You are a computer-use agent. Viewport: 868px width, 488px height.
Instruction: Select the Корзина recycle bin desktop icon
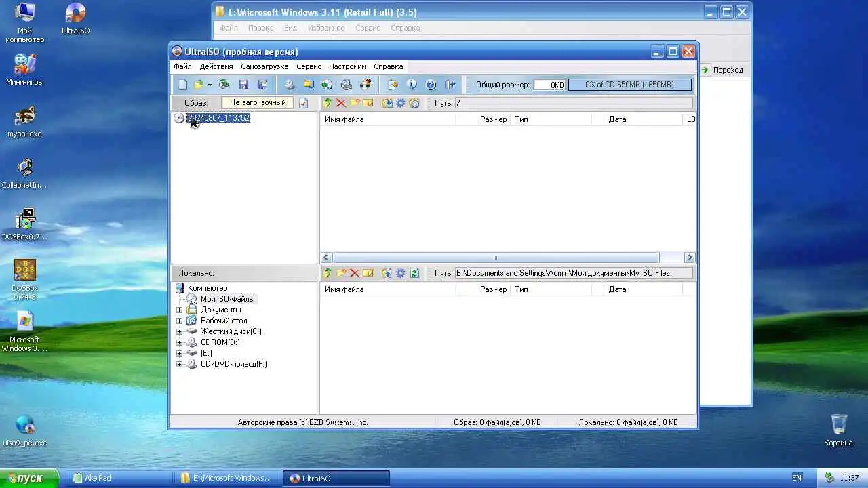pos(838,430)
